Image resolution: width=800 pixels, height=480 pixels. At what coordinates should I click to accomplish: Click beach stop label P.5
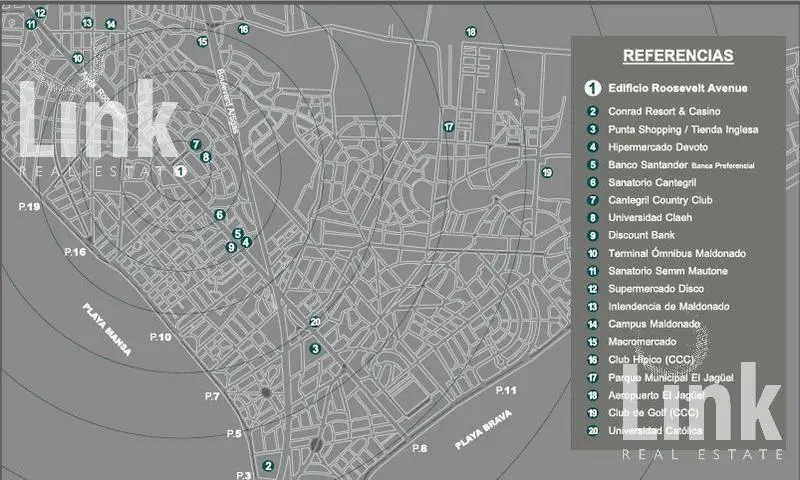click(234, 434)
